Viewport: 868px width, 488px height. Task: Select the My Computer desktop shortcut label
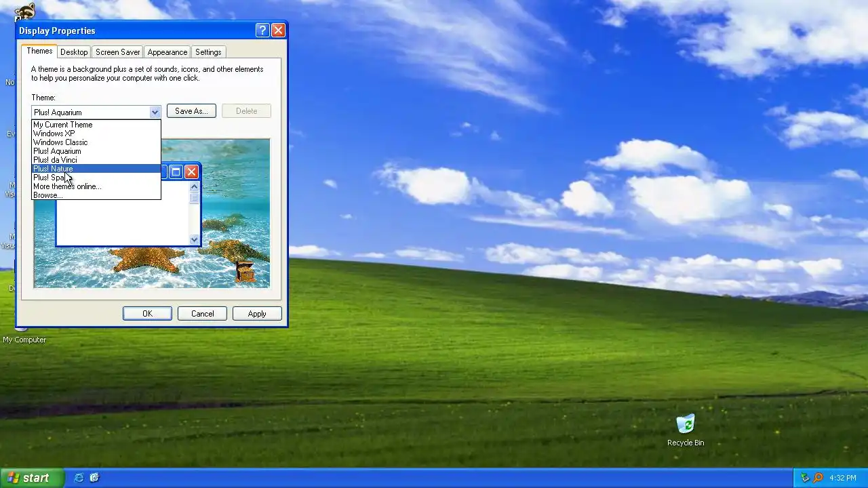(24, 340)
